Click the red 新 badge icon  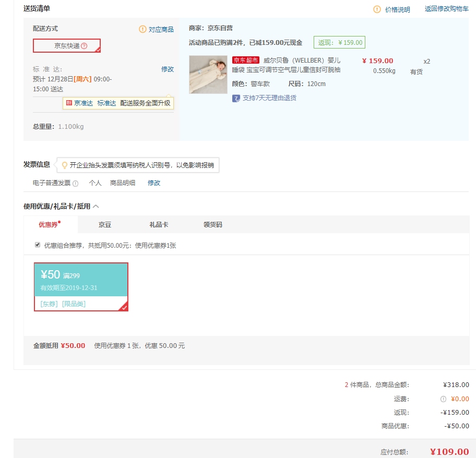69,103
